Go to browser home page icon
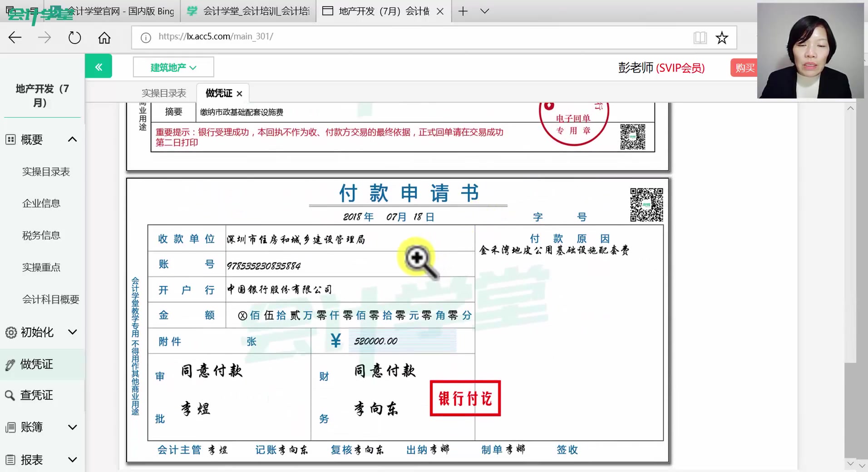 (x=104, y=37)
